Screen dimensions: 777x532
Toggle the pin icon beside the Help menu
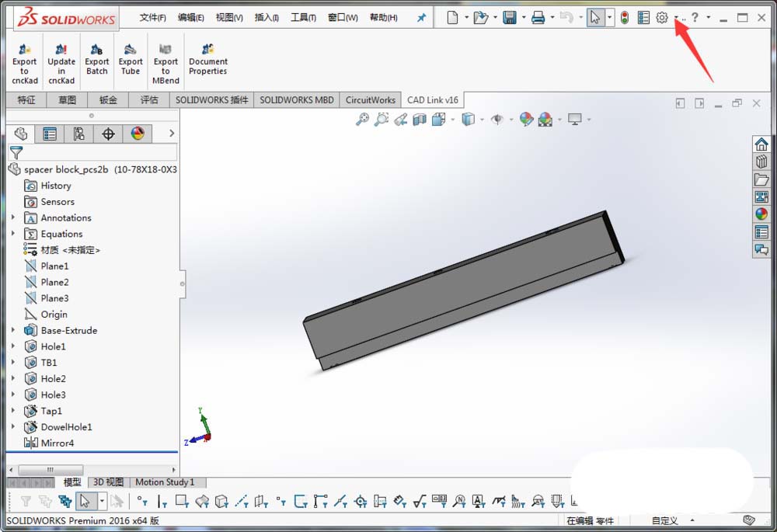(x=422, y=18)
